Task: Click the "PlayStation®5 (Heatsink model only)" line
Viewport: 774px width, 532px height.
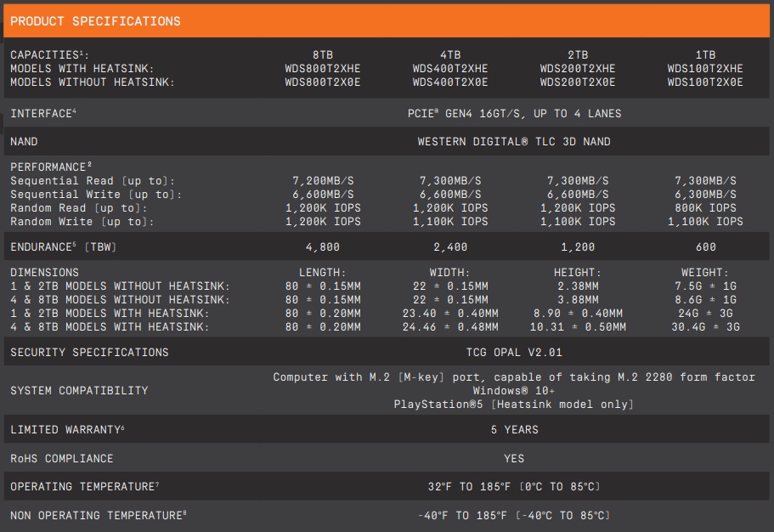Action: coord(514,405)
